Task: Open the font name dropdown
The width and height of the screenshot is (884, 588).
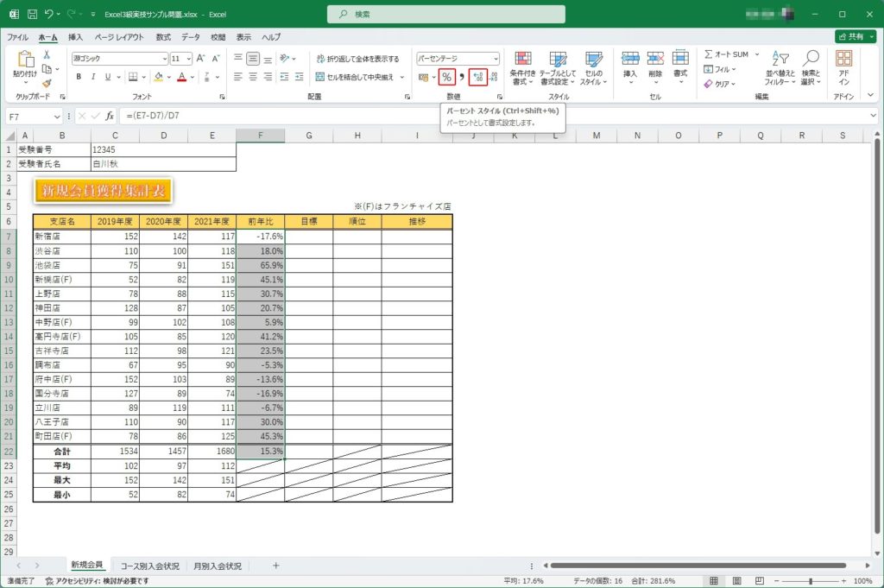Action: pos(164,59)
